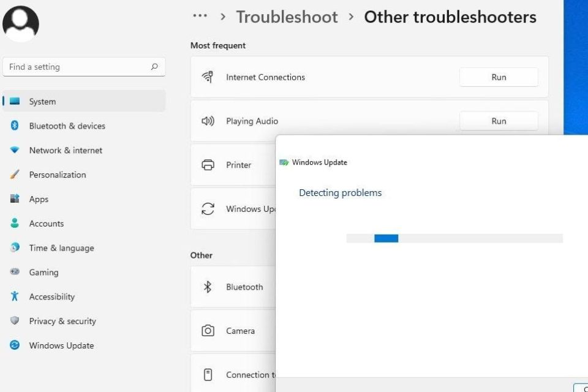The image size is (588, 392).
Task: Click the Printer troubleshooter label
Action: (238, 165)
